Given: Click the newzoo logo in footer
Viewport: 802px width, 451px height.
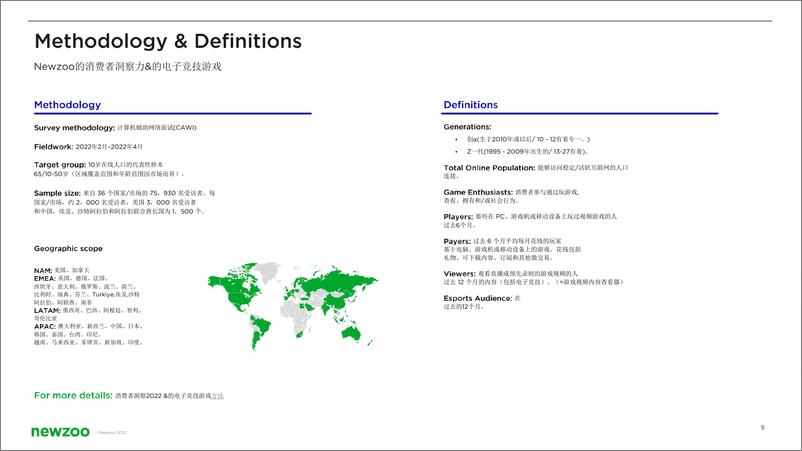Looking at the screenshot, I should tap(60, 432).
